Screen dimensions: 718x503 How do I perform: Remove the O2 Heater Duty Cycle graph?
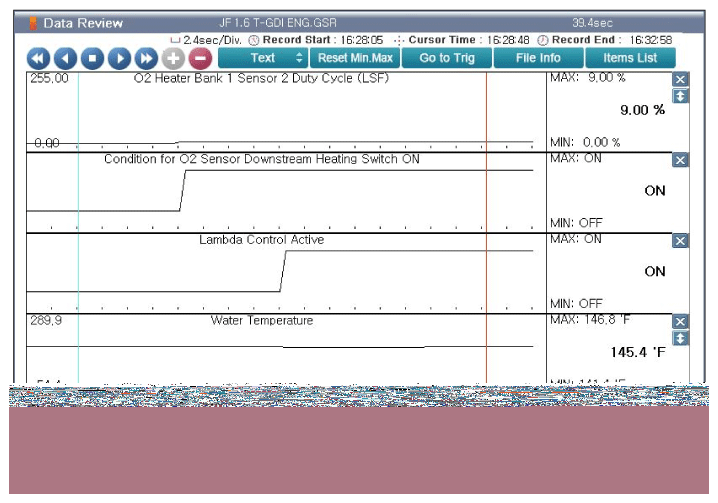click(680, 80)
